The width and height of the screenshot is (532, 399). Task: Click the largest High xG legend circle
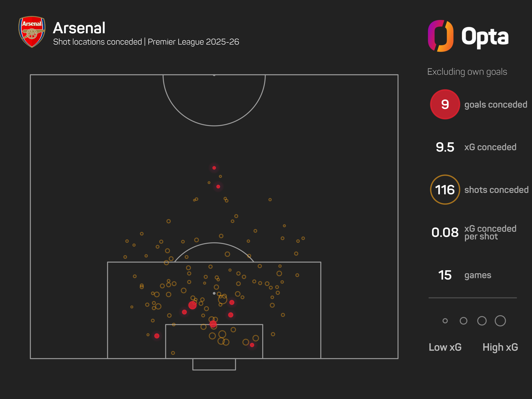(500, 321)
